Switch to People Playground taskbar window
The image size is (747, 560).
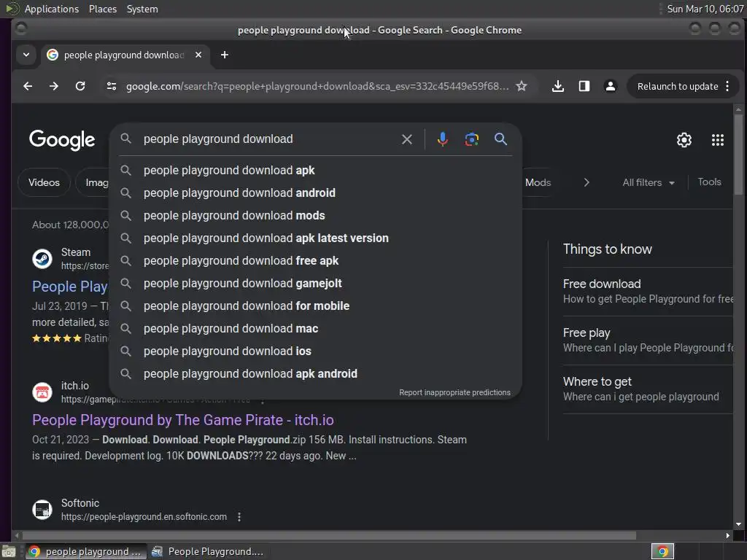click(x=208, y=551)
